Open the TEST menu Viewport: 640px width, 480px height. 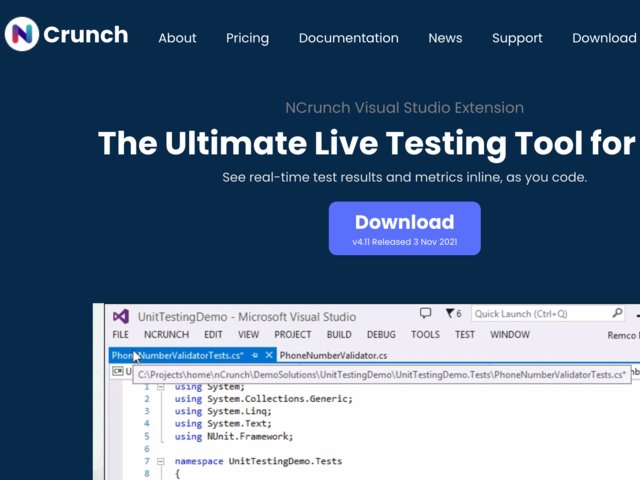click(x=464, y=335)
